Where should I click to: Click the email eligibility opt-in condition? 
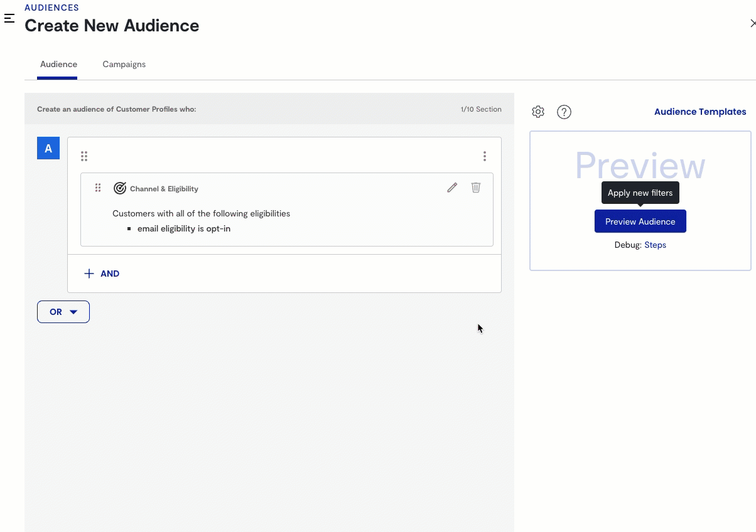pos(184,228)
